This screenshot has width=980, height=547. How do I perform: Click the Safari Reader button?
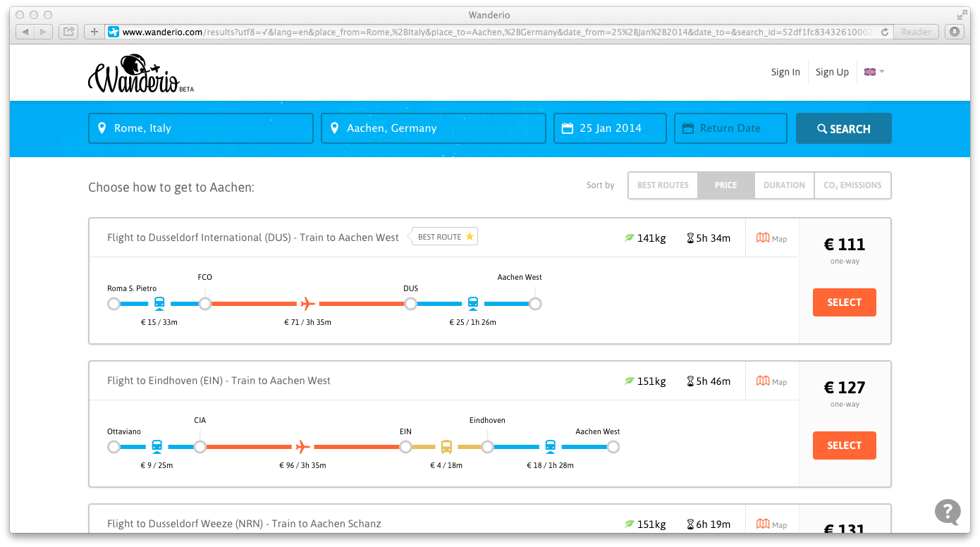(916, 32)
